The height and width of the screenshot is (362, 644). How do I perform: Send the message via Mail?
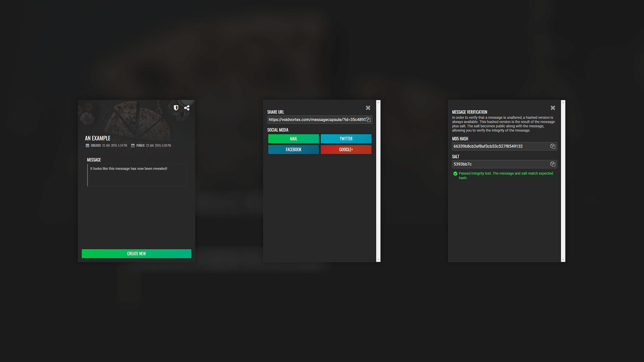(x=293, y=138)
